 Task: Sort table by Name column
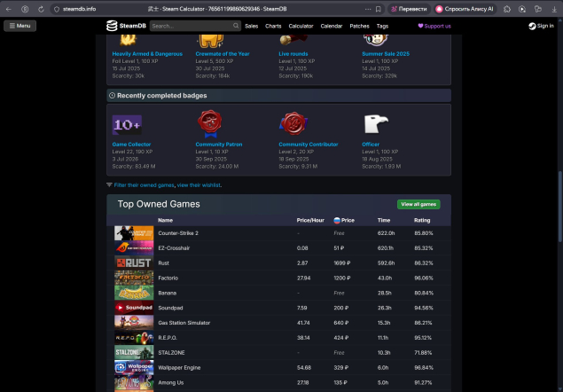165,220
